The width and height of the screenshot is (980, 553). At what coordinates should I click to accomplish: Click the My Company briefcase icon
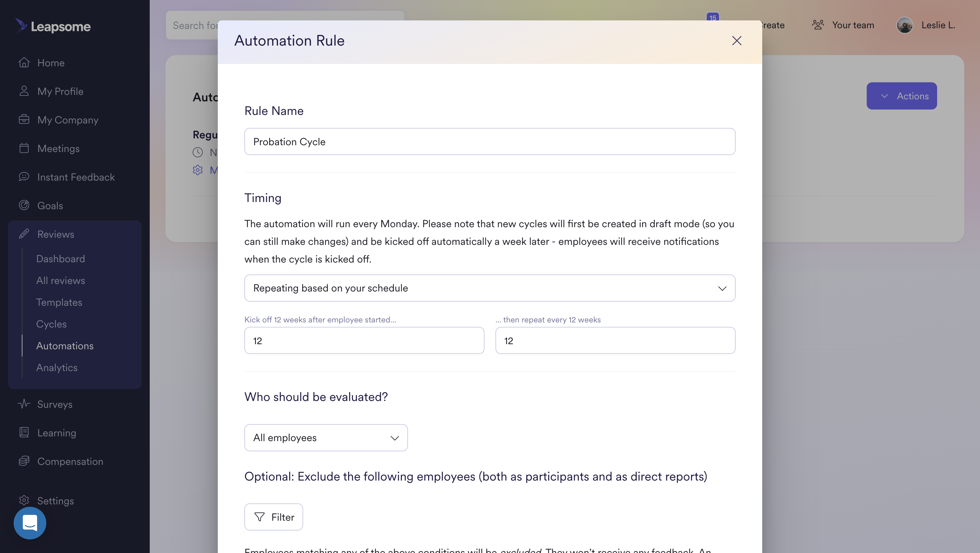click(x=24, y=119)
